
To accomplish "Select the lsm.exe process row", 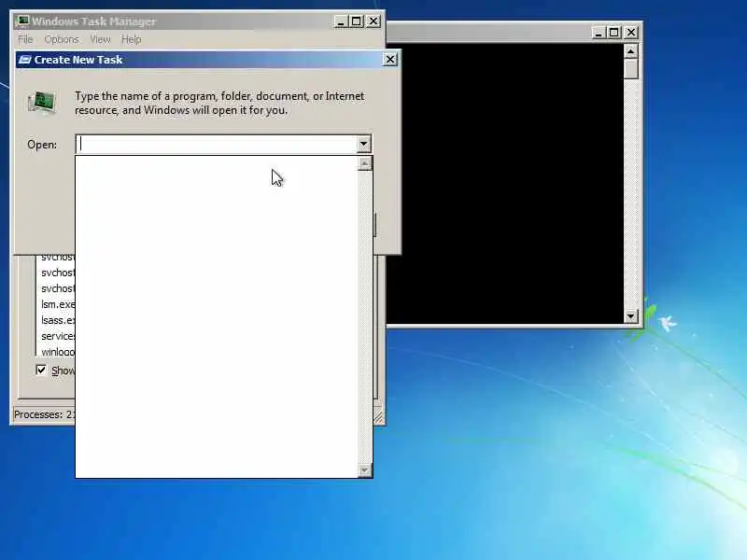I will (x=56, y=304).
